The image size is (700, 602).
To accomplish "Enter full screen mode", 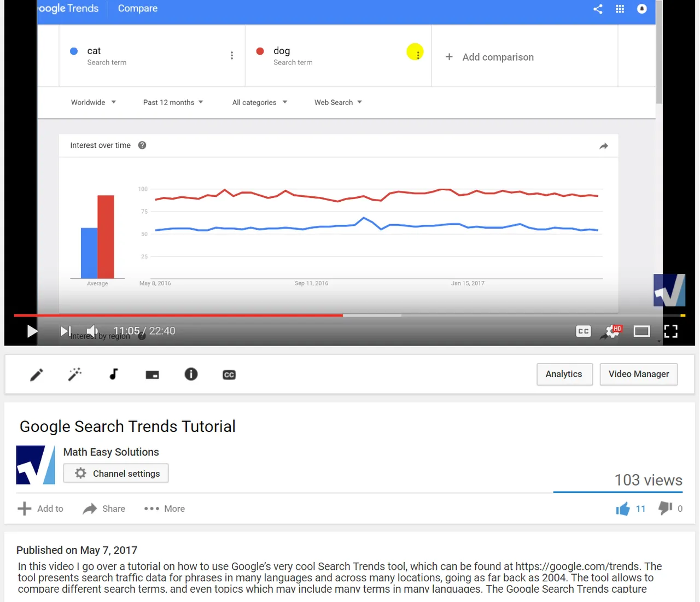I will point(671,331).
